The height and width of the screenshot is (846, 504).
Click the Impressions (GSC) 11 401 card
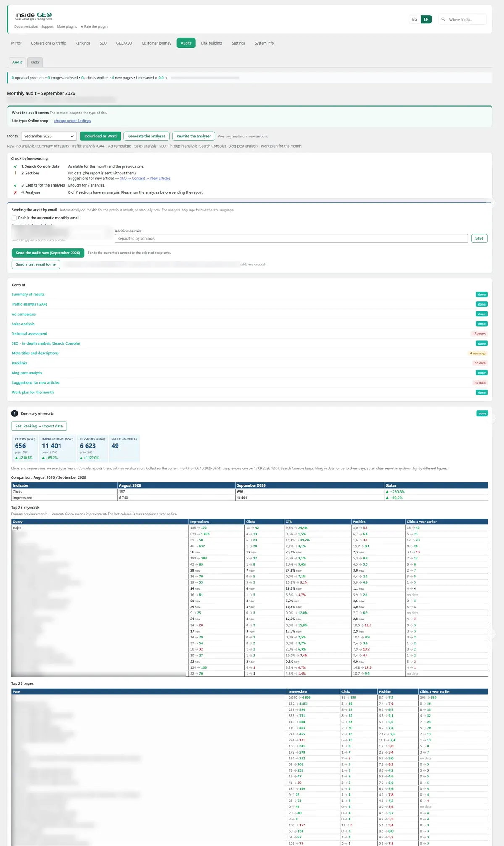[x=58, y=448]
